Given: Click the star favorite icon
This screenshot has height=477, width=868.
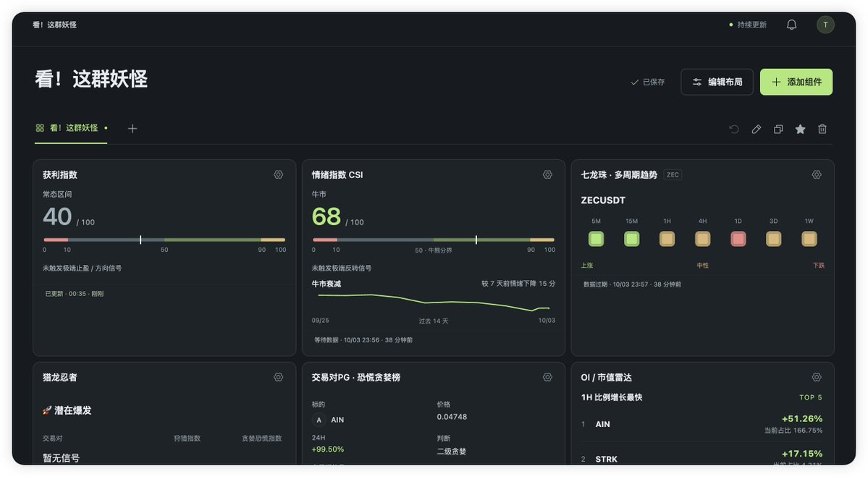Looking at the screenshot, I should [x=801, y=129].
